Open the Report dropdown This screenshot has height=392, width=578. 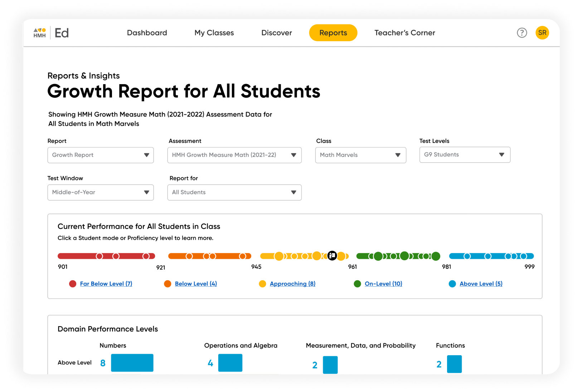coord(101,155)
